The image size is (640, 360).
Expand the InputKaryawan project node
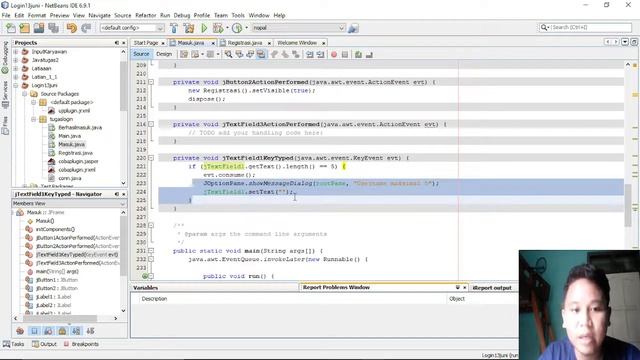tap(16, 52)
